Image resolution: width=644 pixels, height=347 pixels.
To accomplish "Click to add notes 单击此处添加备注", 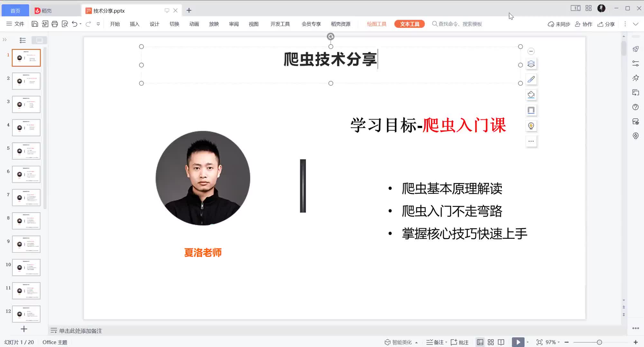I will [x=80, y=331].
